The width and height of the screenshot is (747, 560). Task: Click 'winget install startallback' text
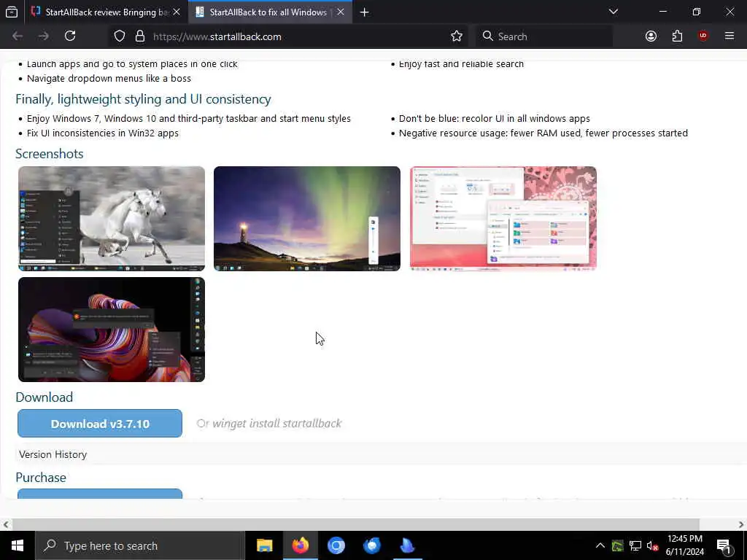[276, 424]
